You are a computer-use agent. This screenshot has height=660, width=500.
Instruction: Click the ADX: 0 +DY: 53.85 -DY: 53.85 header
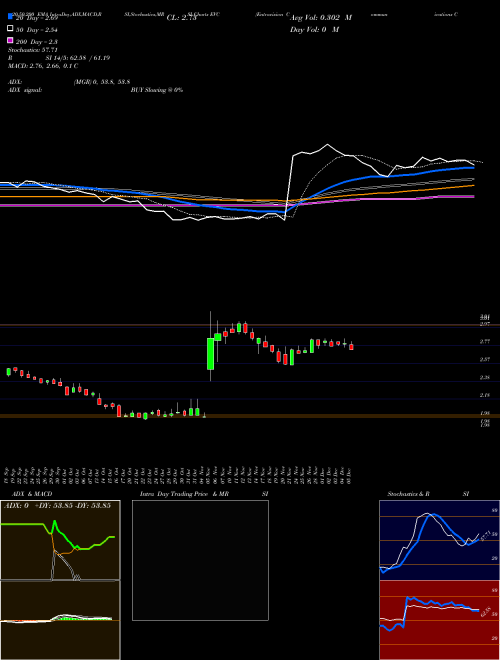point(57,505)
